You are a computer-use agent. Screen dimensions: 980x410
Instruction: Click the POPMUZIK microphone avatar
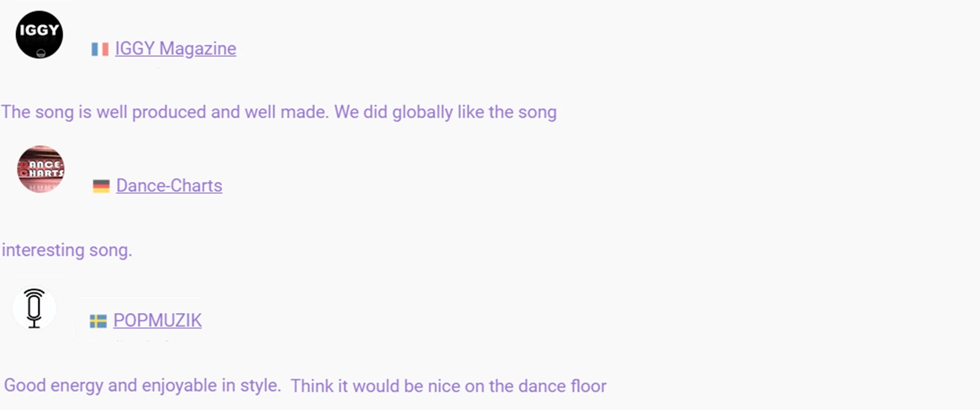[34, 308]
